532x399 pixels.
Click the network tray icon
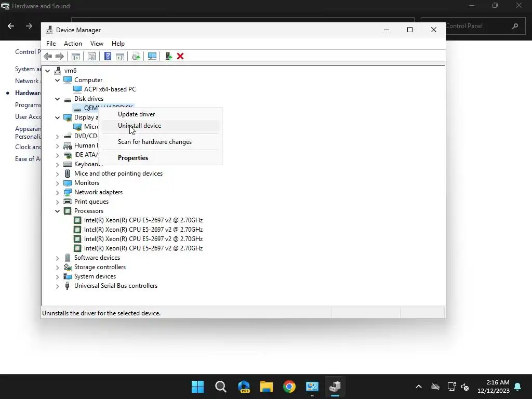click(x=451, y=387)
